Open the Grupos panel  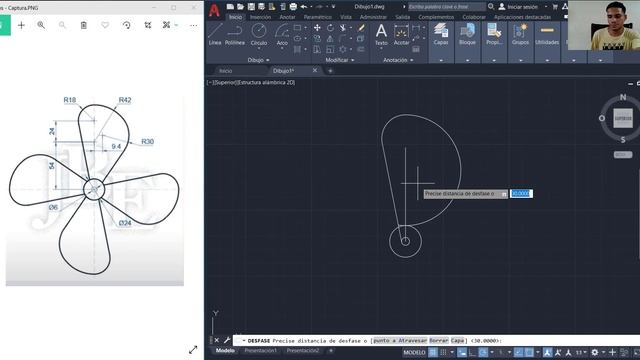point(520,34)
